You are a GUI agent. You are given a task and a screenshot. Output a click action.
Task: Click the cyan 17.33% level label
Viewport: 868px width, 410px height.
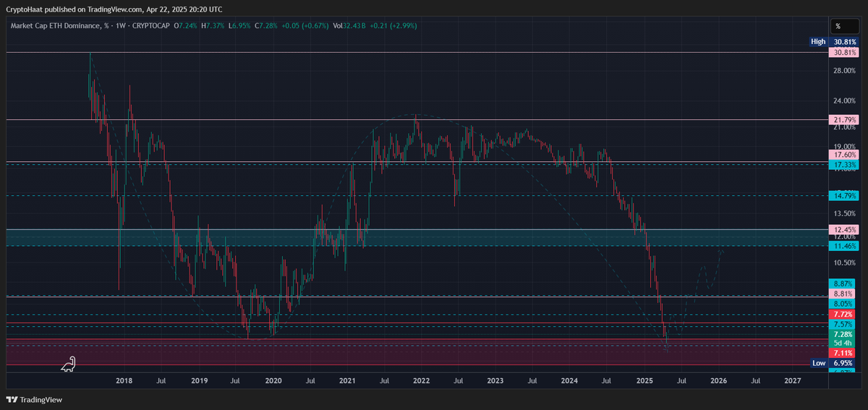pos(845,165)
